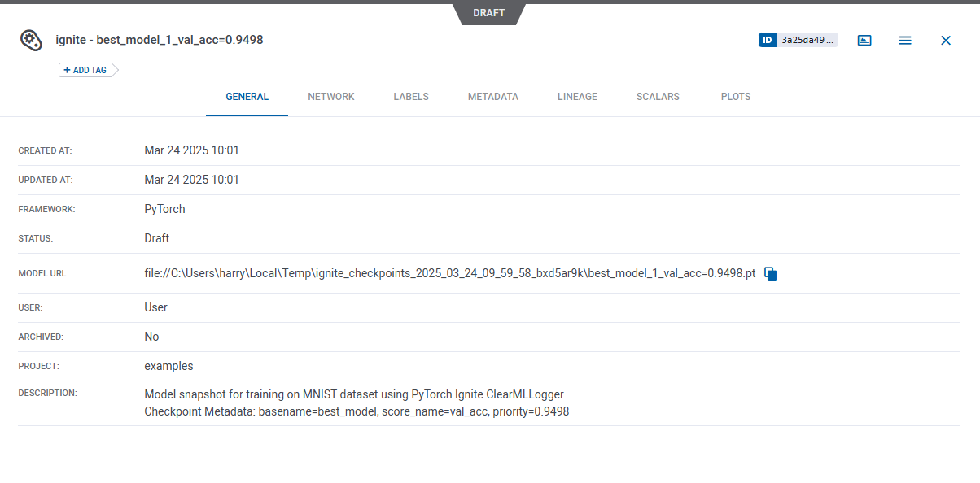Click the PyTorch framework value
The width and height of the screenshot is (980, 483).
tap(164, 209)
